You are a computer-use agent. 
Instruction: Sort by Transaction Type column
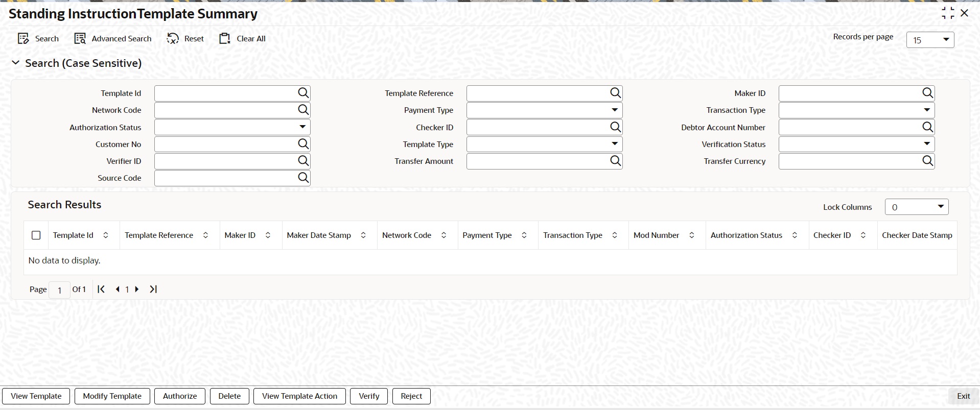[615, 235]
